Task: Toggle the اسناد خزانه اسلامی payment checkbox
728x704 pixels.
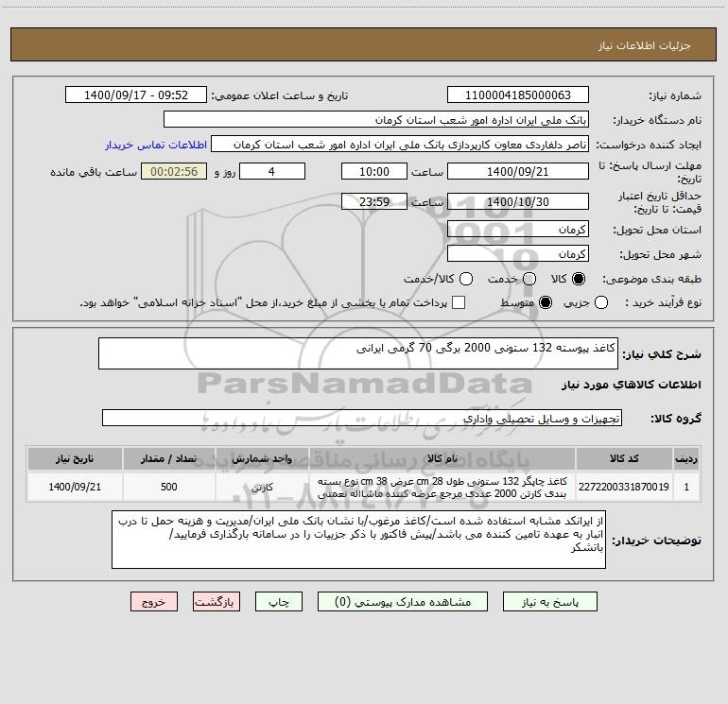Action: (459, 302)
